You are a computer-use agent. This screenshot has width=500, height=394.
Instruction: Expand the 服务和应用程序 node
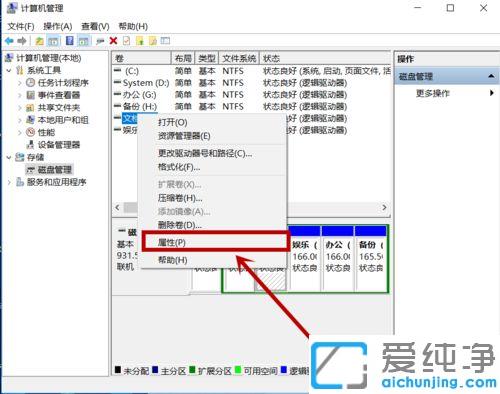(x=9, y=182)
